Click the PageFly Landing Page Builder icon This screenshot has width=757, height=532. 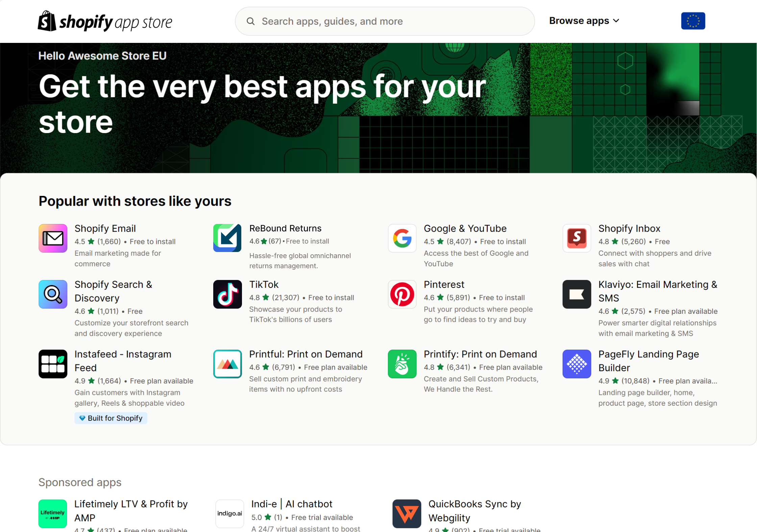pos(577,364)
